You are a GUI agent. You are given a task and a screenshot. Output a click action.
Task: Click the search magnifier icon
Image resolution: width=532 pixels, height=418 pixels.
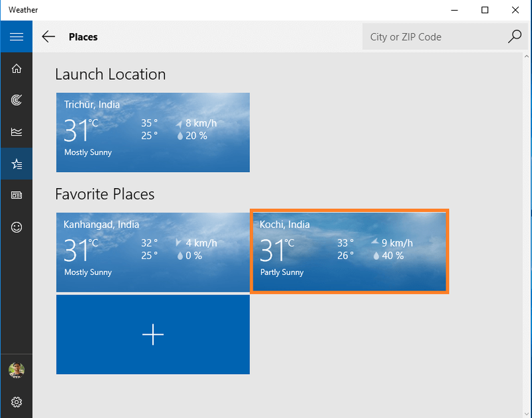click(514, 37)
